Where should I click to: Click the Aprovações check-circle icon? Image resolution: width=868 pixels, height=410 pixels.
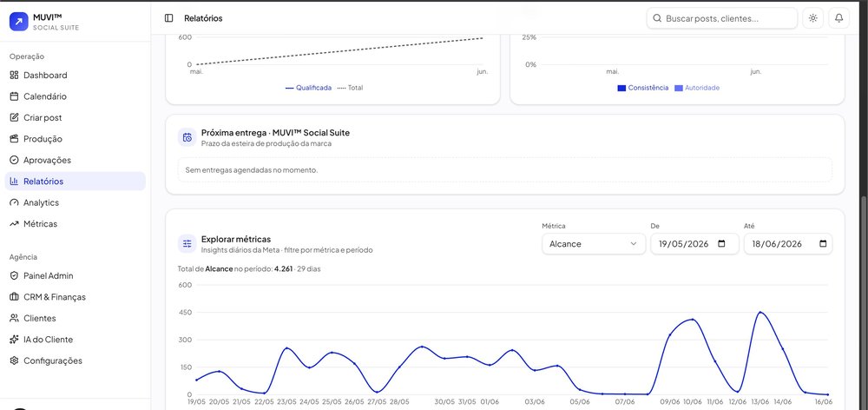coord(15,160)
